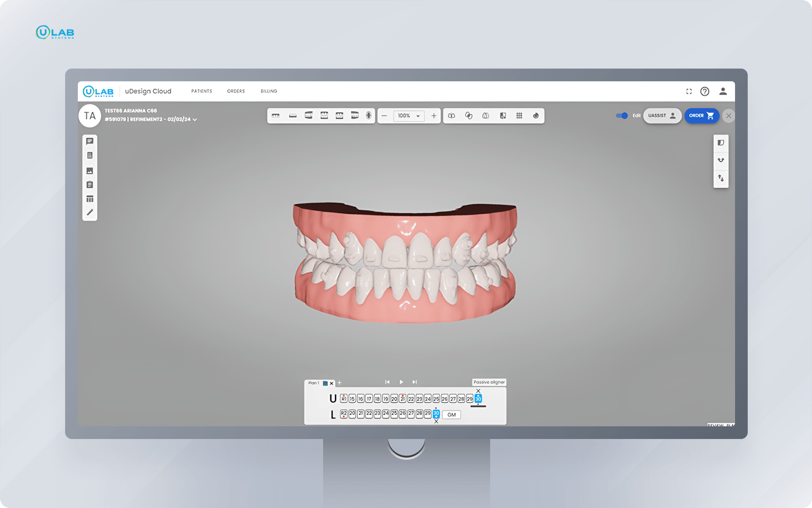Click the overlapping circles superimpose icon

point(469,116)
